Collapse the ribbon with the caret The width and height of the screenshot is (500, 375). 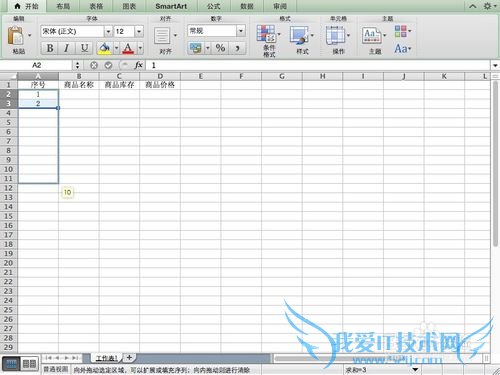point(472,6)
